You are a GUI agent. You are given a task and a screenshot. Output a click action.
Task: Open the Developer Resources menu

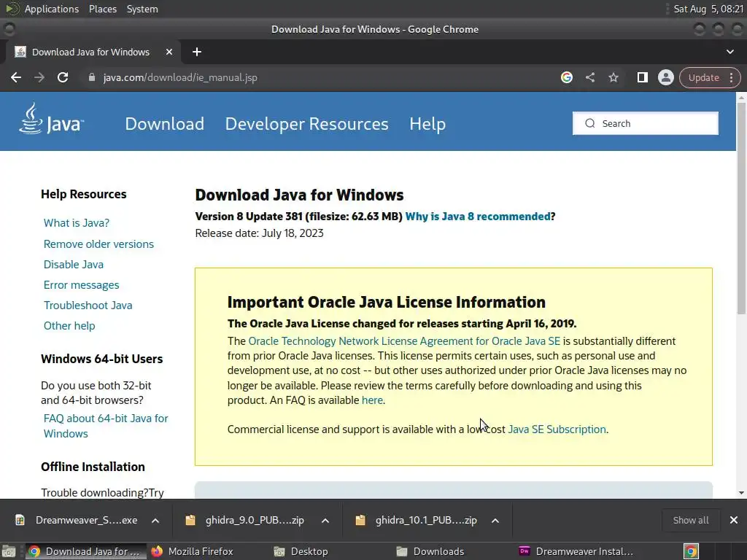pyautogui.click(x=306, y=124)
